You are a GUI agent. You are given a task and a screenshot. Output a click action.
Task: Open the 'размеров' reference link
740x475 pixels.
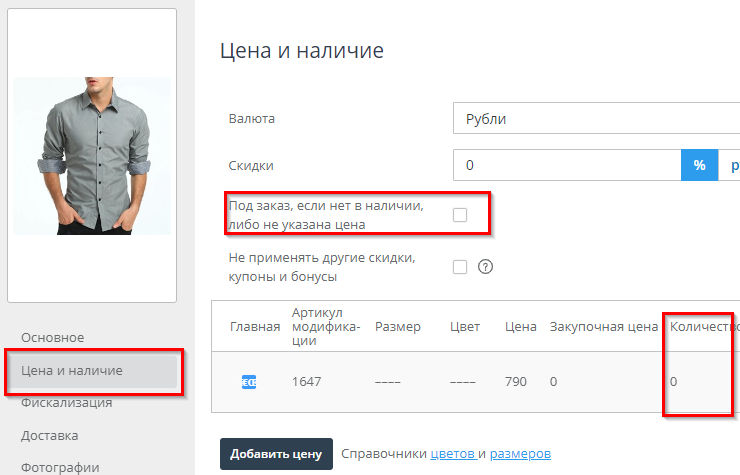pos(520,454)
